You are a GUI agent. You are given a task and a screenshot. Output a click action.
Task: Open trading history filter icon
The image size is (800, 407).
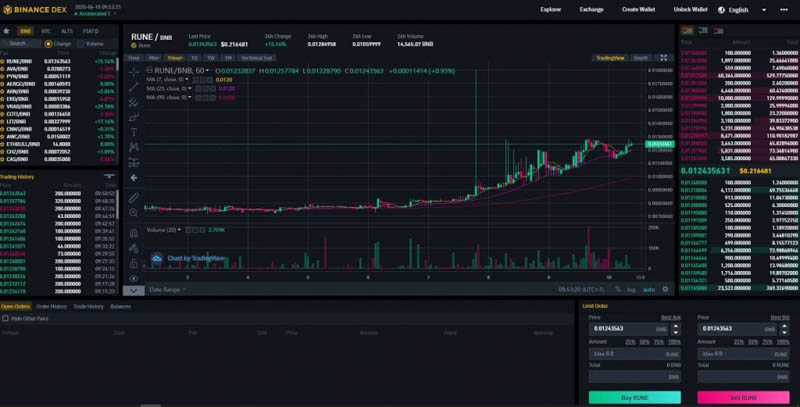(x=109, y=176)
